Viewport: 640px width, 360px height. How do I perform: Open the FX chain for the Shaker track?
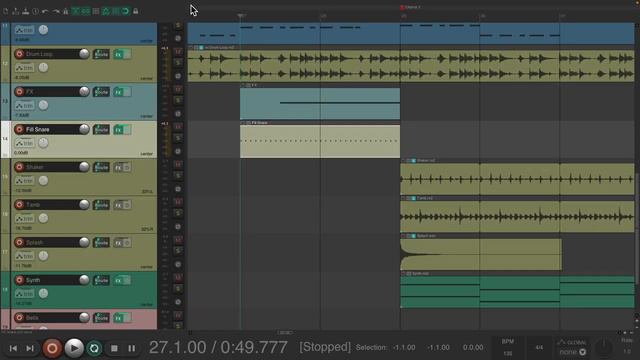118,167
